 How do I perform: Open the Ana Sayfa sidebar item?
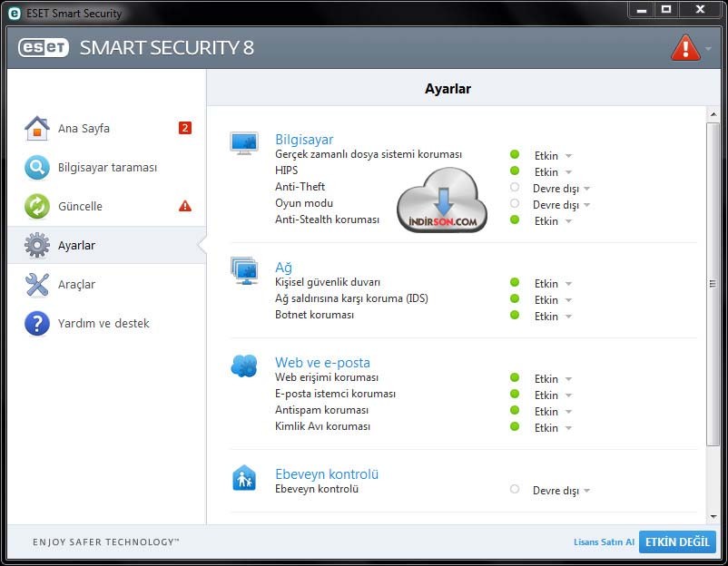107,128
